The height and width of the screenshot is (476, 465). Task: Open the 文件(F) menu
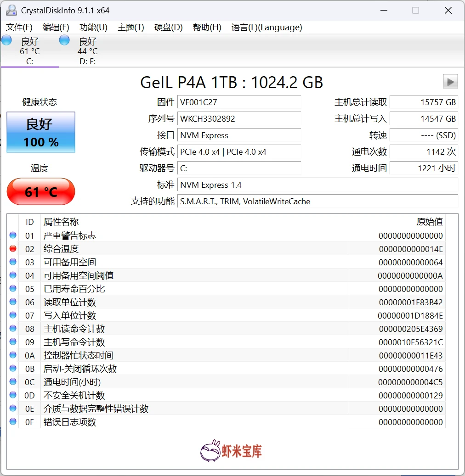coord(19,28)
